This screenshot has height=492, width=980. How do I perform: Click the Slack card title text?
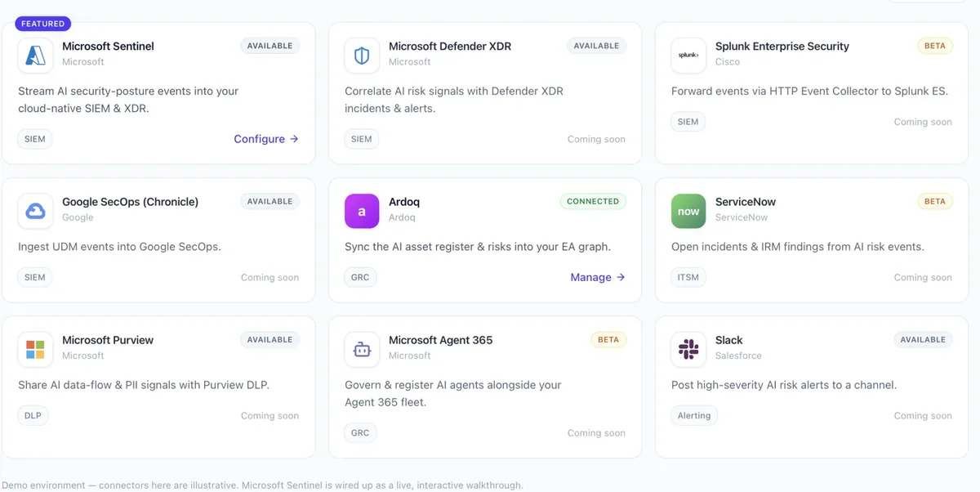[x=729, y=340]
